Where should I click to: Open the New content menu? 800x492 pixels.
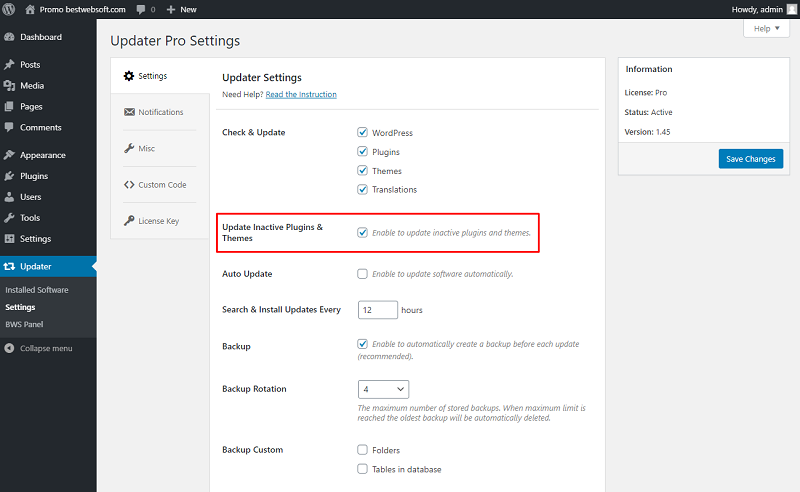pos(182,9)
